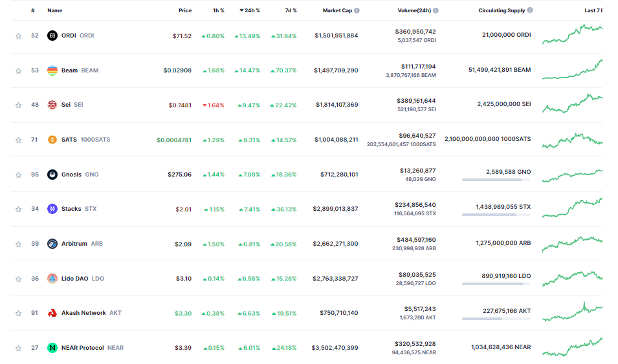Click the Gnosis coin logo icon

tap(52, 175)
